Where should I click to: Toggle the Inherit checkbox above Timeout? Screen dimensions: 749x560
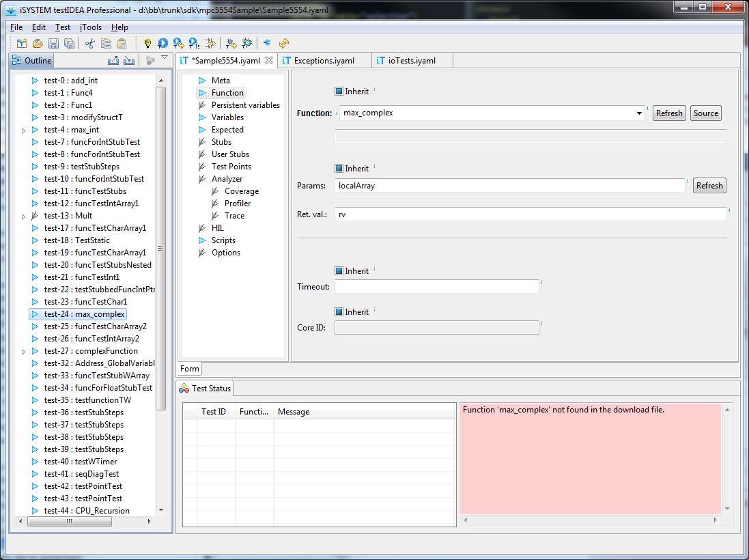click(x=339, y=271)
